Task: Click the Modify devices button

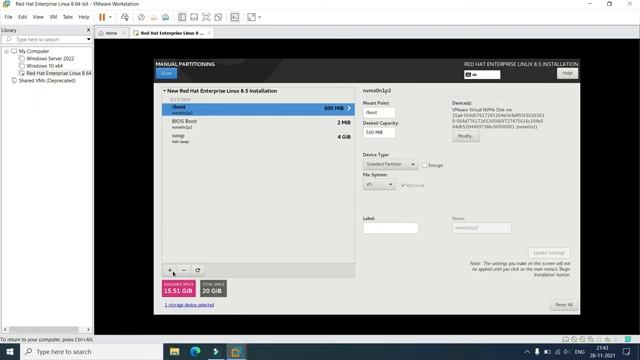Action: click(466, 136)
